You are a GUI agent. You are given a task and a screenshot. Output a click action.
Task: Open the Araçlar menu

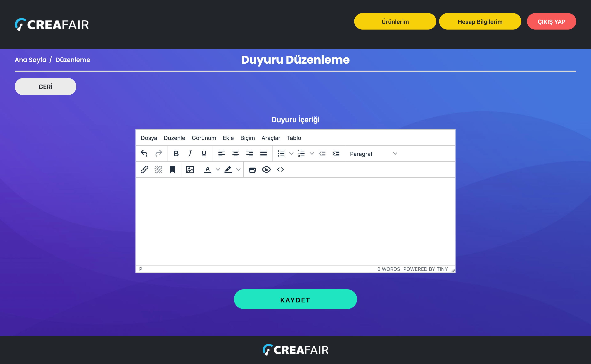click(x=271, y=138)
